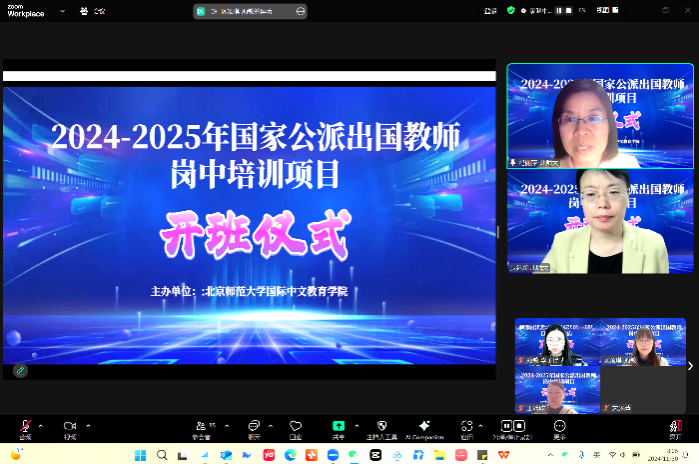Expand audio options arrow beside microphone
The width and height of the screenshot is (699, 464).
point(42,424)
